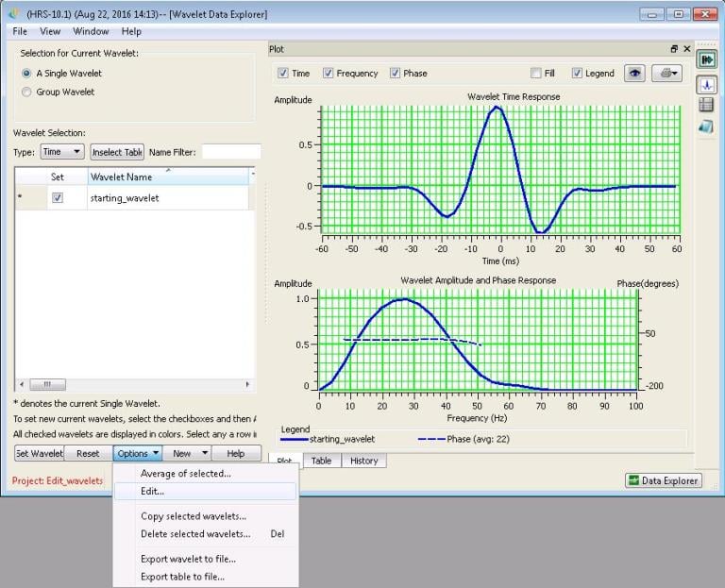Click the Unselect Table button
This screenshot has height=588, width=725.
click(x=117, y=152)
